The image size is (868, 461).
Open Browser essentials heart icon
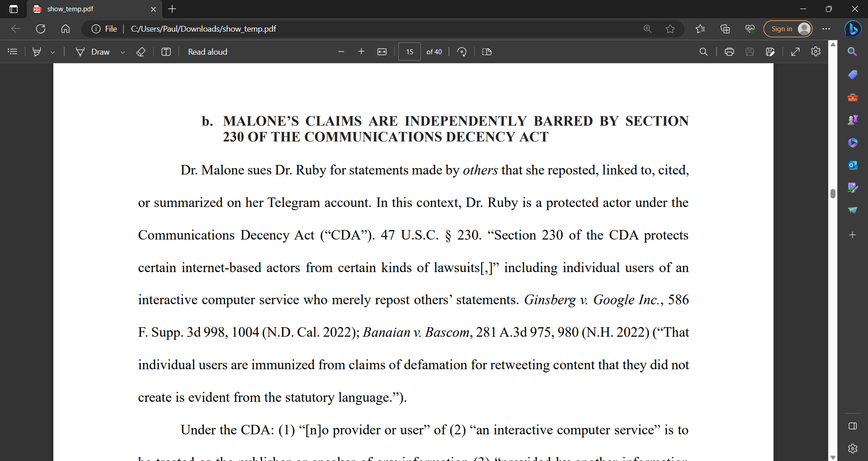pos(750,29)
